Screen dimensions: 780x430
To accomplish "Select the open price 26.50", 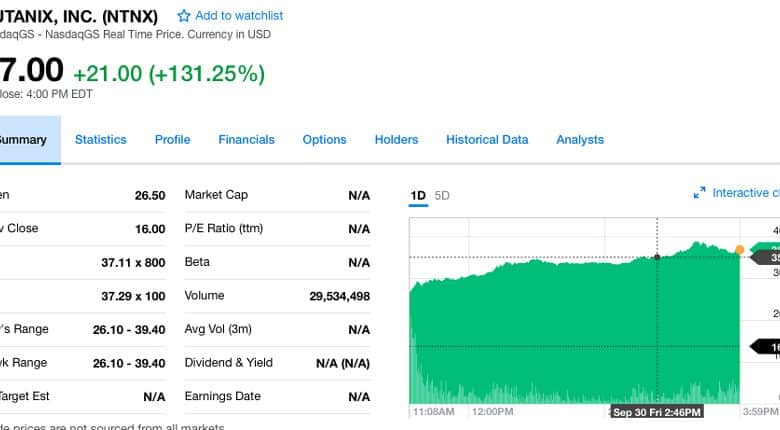I will click(x=150, y=195).
